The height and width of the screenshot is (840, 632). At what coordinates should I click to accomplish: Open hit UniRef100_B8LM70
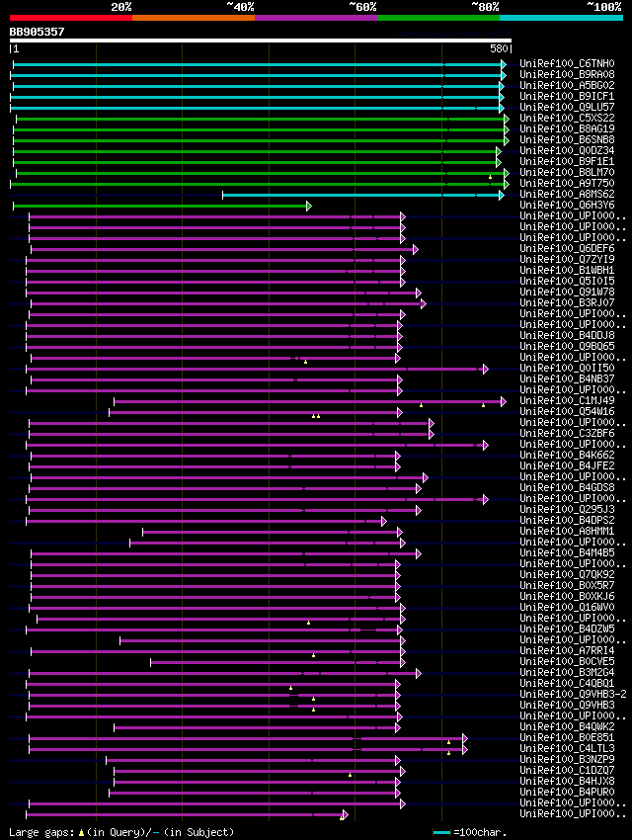tap(567, 173)
